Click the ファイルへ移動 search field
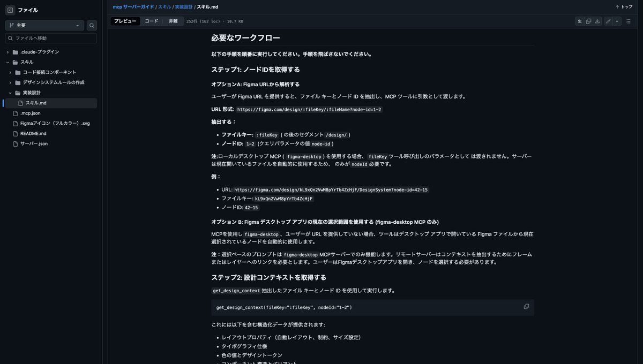 tap(51, 37)
